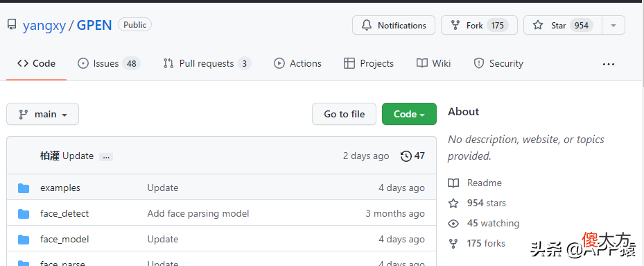Open the examples folder

(60, 188)
